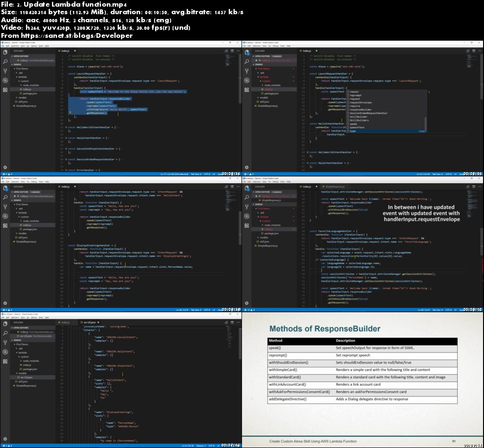Open the Selection menu in the 00:01:34 frame

click(15, 46)
